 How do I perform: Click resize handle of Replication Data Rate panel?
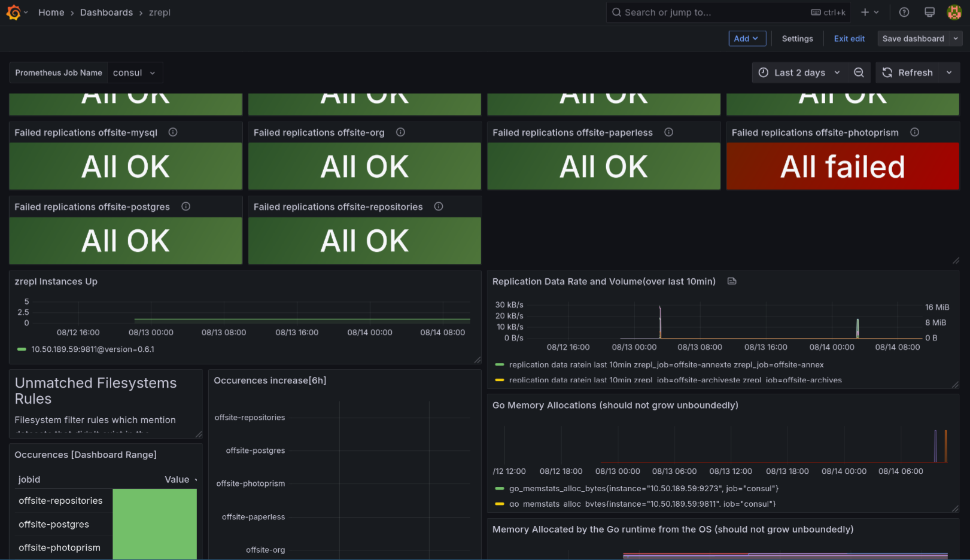point(956,385)
